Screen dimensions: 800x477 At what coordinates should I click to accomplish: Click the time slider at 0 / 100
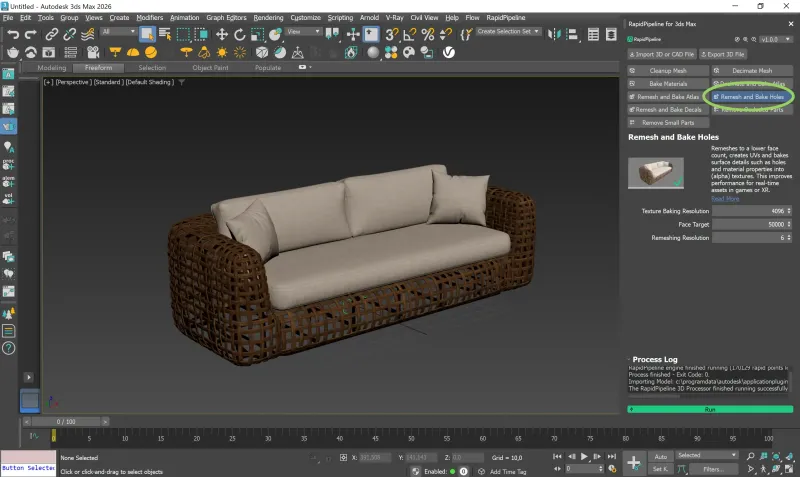tap(66, 422)
